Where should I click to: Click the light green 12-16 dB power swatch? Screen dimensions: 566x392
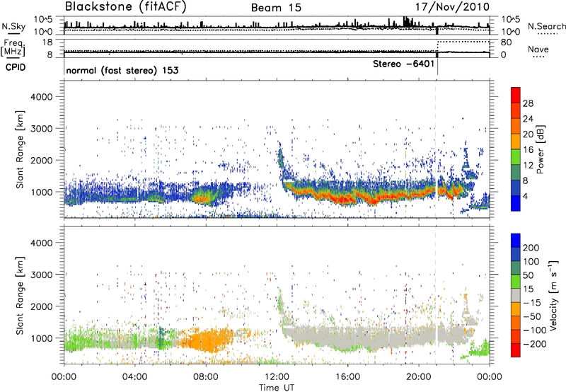point(516,157)
